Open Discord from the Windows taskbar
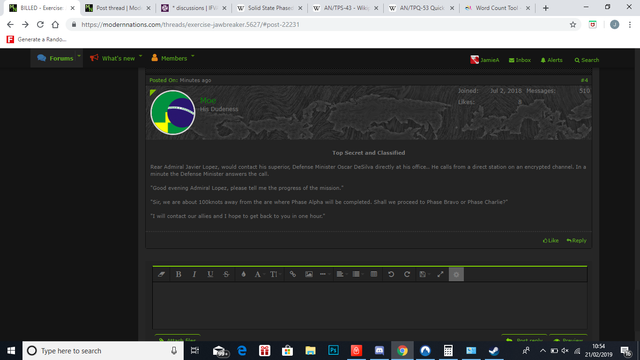 click(379, 351)
